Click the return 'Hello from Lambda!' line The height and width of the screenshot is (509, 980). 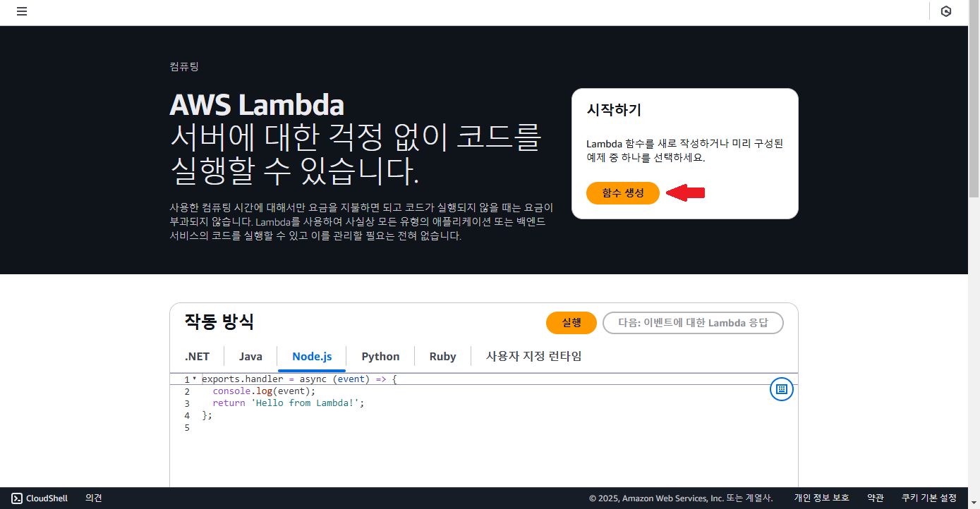pyautogui.click(x=288, y=403)
